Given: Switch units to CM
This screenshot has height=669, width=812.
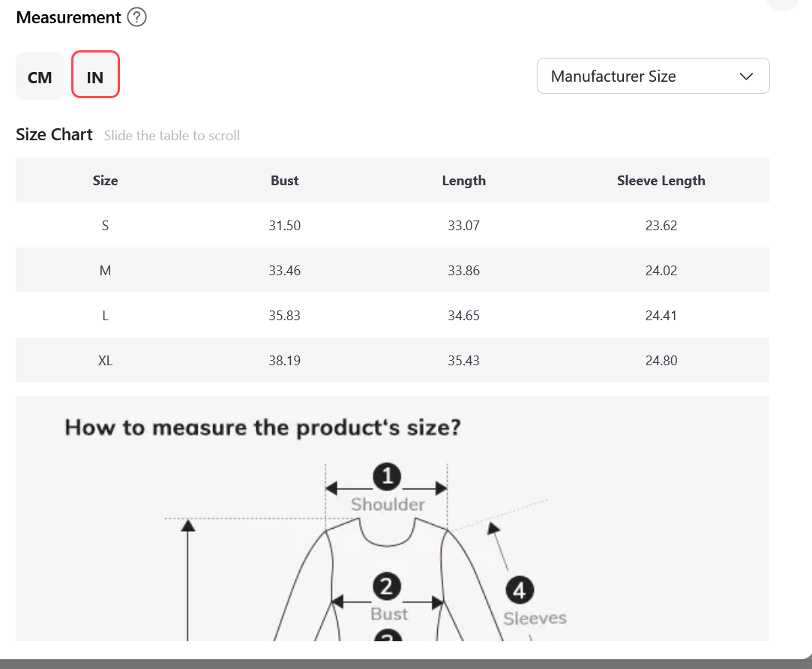Looking at the screenshot, I should [40, 76].
